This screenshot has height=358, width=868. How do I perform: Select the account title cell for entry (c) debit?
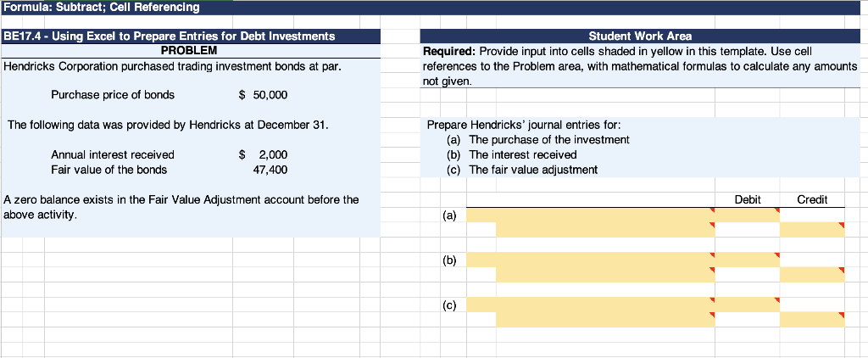(x=591, y=305)
